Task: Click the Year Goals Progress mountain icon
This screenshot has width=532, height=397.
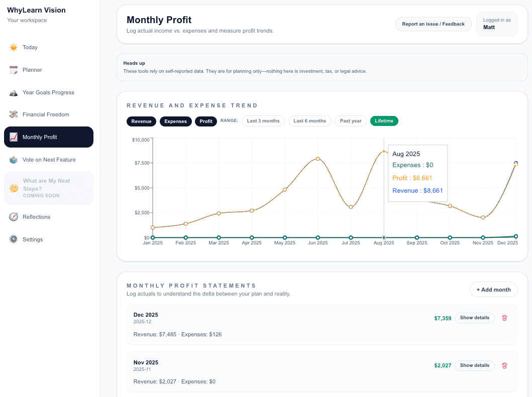Action: coord(14,92)
